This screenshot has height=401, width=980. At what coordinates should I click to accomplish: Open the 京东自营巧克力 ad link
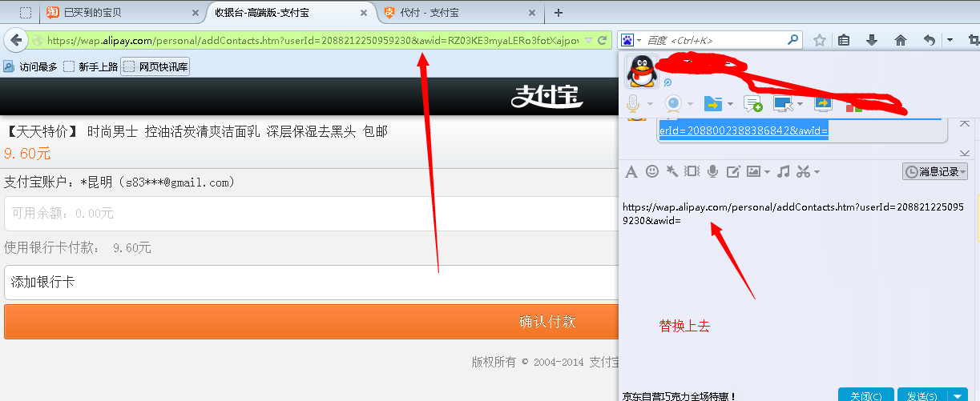tap(680, 395)
